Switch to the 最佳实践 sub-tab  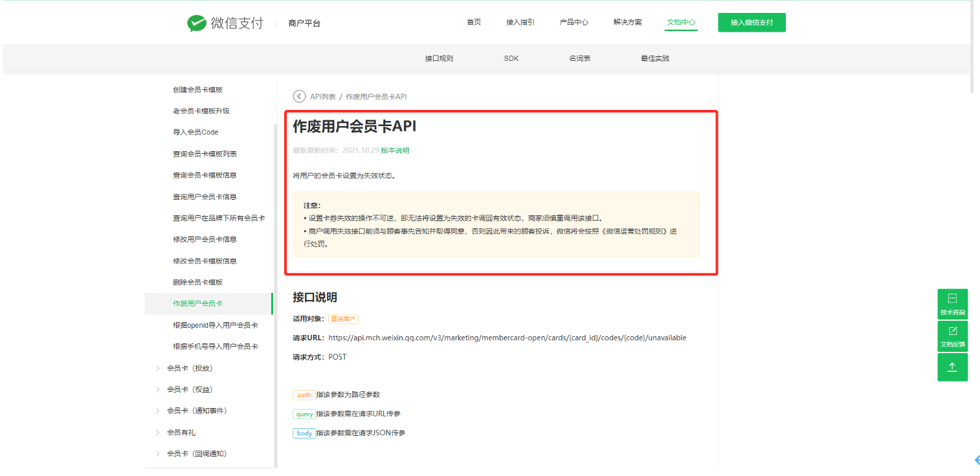click(655, 58)
